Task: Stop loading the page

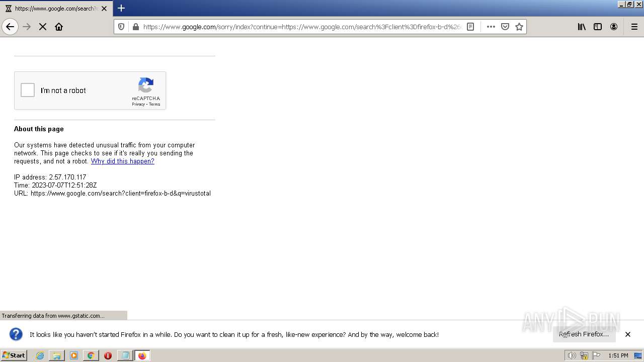Action: coord(43,27)
